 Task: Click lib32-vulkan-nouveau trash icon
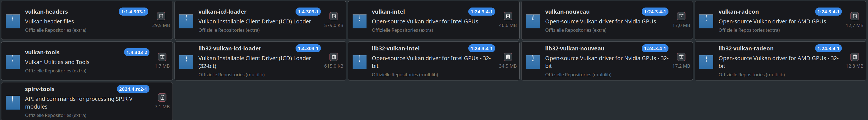[x=681, y=57]
